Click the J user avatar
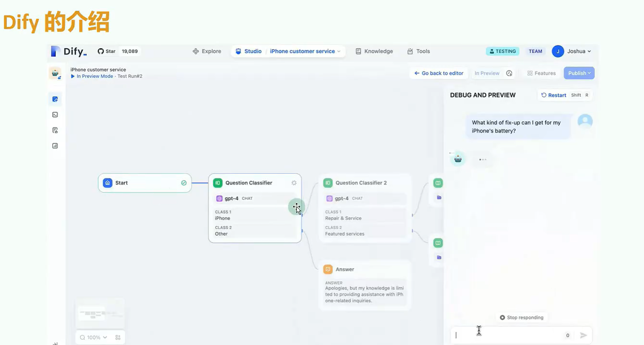 [558, 51]
